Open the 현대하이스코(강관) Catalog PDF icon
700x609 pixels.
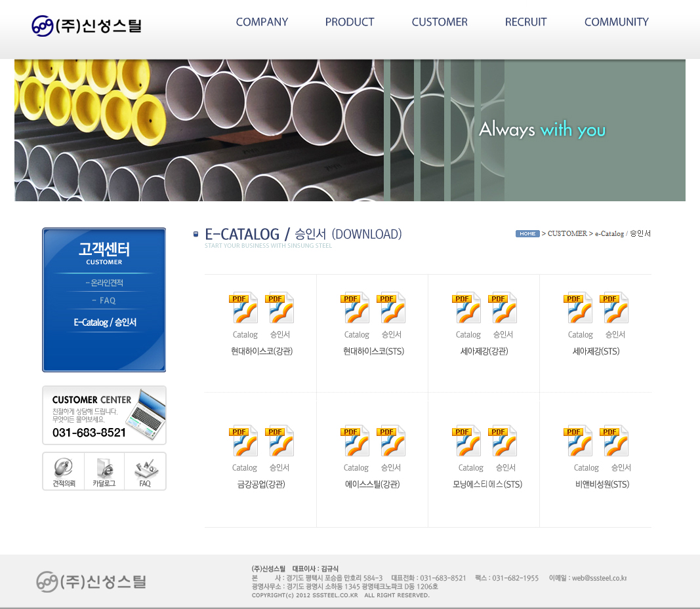tap(243, 308)
